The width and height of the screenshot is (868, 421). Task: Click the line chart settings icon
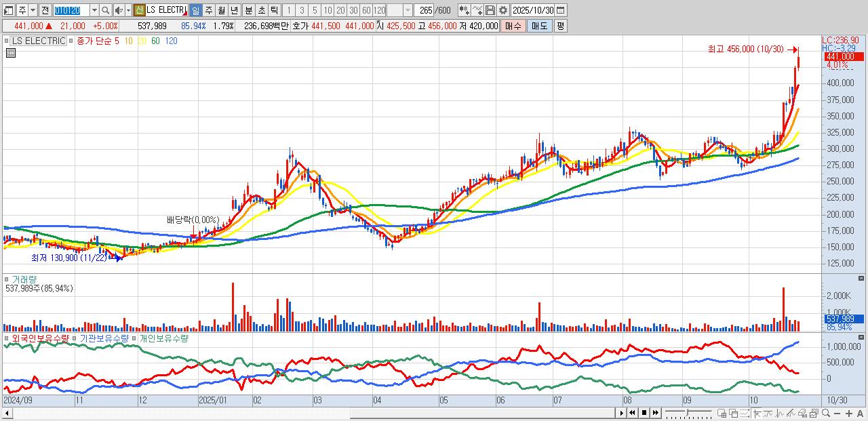tap(477, 10)
